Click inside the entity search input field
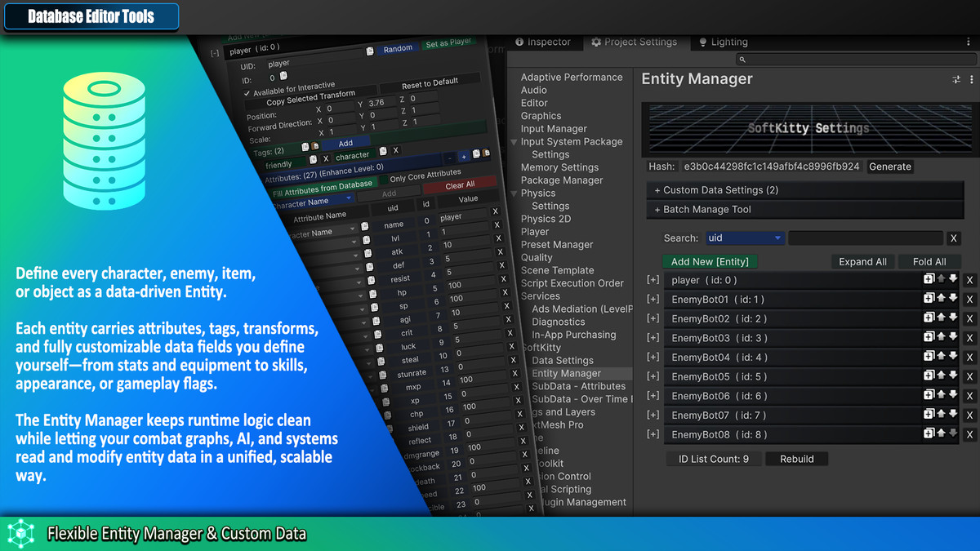 866,238
